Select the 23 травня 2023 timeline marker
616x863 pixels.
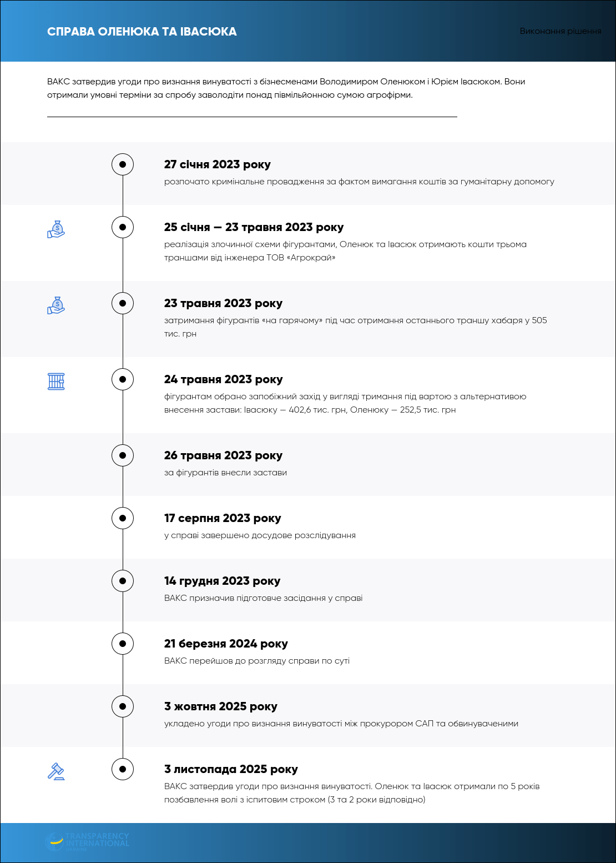point(123,303)
